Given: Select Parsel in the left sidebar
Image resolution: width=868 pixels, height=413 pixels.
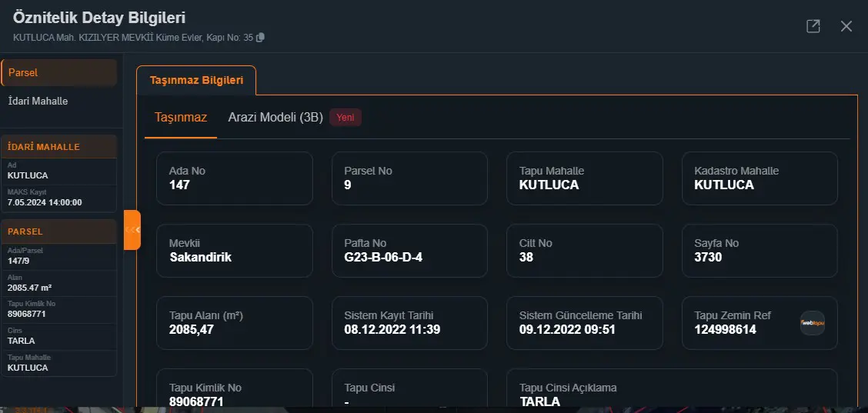Looking at the screenshot, I should click(58, 72).
